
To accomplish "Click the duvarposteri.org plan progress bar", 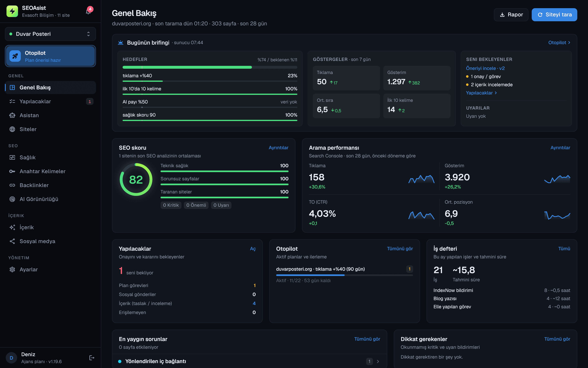I will tap(344, 275).
